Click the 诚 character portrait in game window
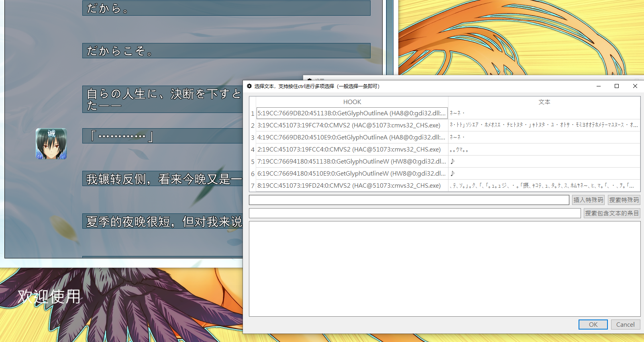The height and width of the screenshot is (342, 644). 51,144
